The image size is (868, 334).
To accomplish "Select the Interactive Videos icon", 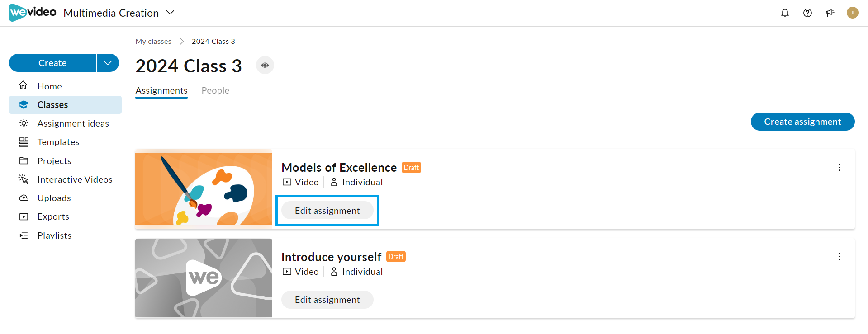I will tap(24, 179).
